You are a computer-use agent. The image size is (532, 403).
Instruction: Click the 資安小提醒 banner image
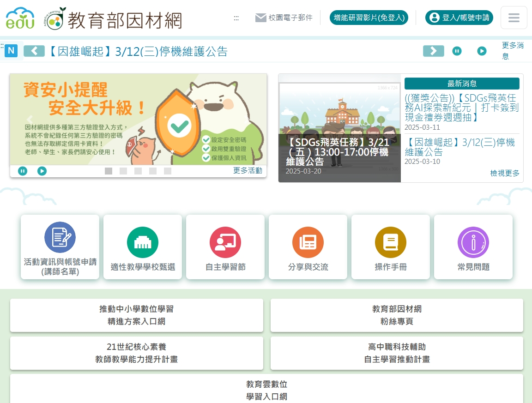139,120
